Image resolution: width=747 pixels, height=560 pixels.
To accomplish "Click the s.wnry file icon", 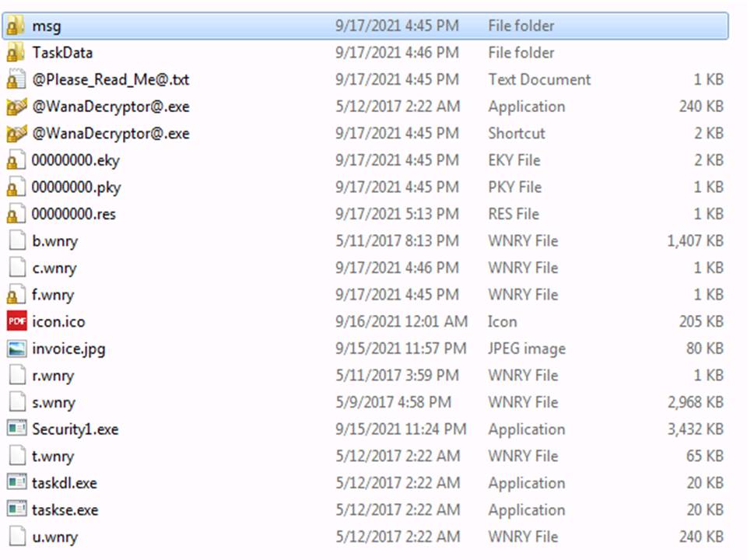I will [x=17, y=402].
